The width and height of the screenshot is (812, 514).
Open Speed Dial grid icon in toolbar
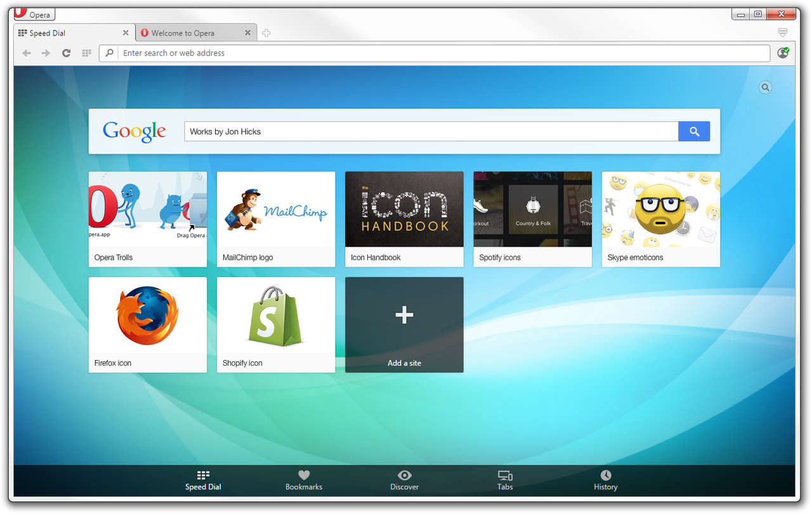[x=87, y=53]
